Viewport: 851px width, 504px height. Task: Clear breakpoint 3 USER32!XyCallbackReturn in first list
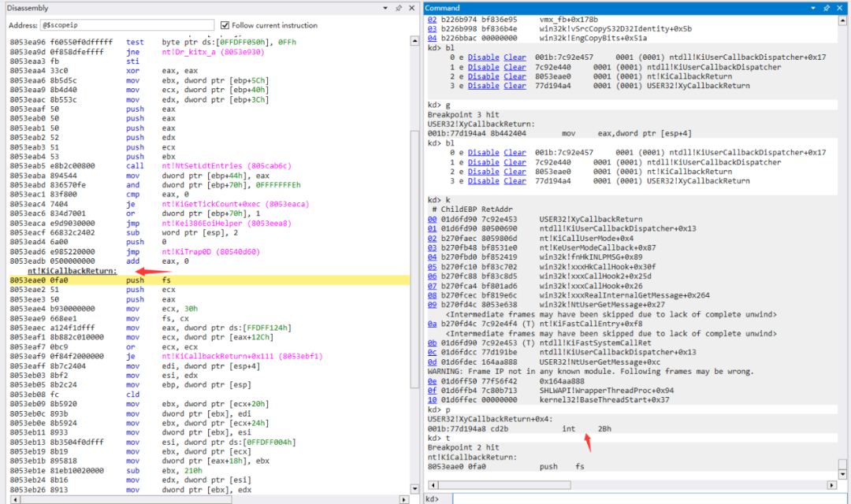pyautogui.click(x=515, y=86)
